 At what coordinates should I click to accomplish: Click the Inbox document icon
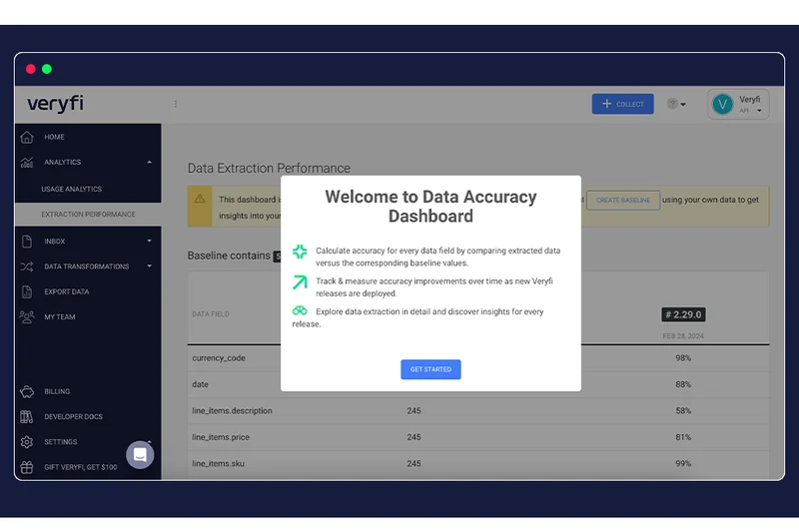click(x=27, y=242)
